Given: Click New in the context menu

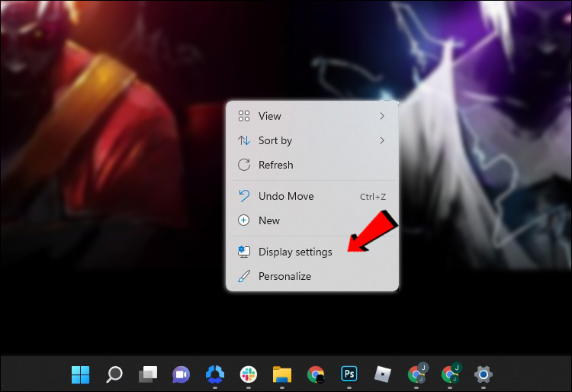Looking at the screenshot, I should 312,220.
